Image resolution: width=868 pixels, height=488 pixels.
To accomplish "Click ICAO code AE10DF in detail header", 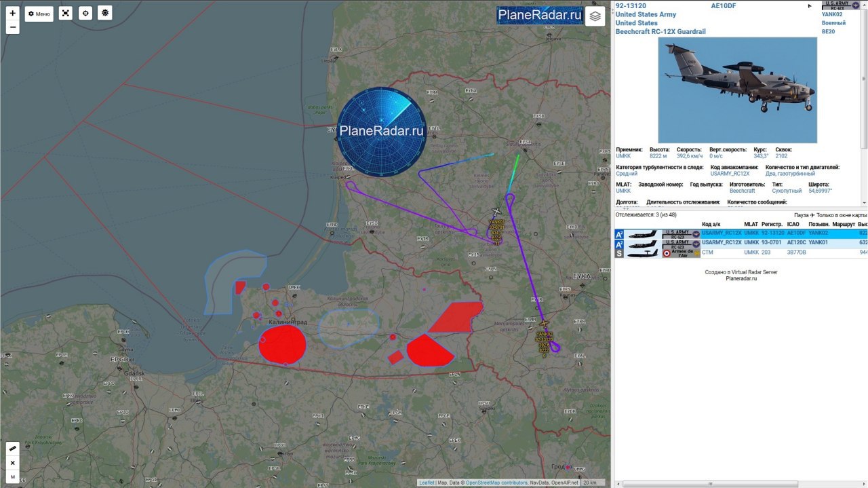I will pos(723,6).
